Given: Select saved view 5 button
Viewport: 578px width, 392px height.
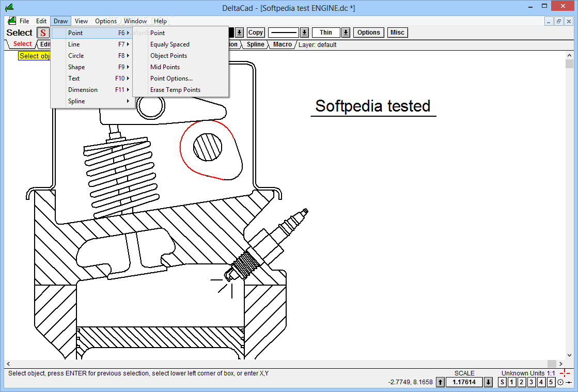Looking at the screenshot, I should [551, 382].
